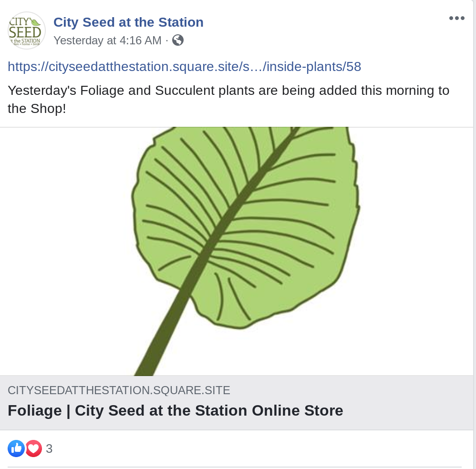View who reacted via the "3" count
This screenshot has height=469, width=476.
pos(49,449)
